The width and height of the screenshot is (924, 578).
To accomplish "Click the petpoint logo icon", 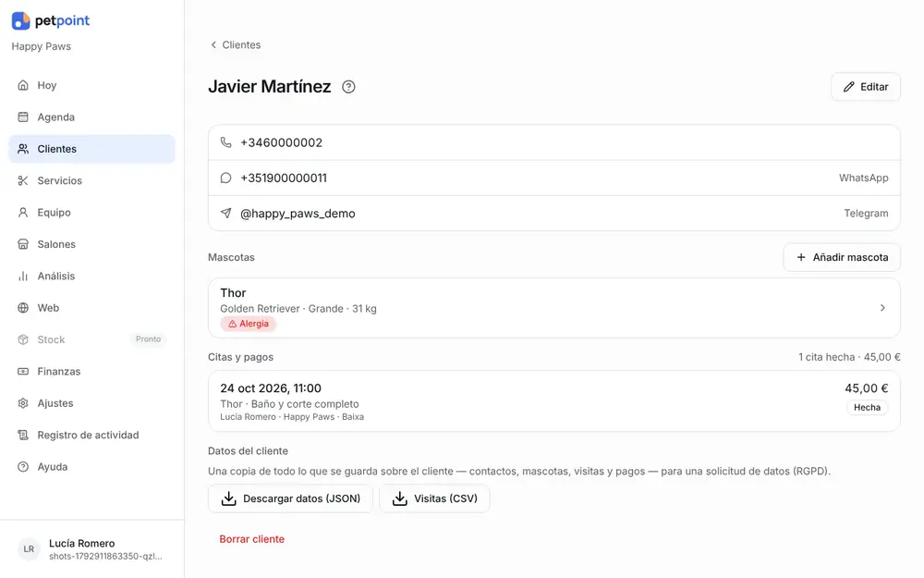I will [20, 20].
